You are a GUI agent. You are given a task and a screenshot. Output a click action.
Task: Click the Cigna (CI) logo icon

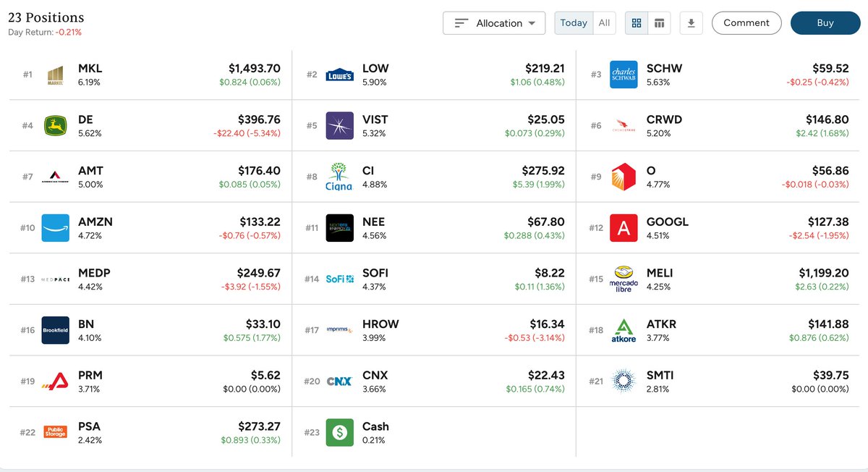339,177
